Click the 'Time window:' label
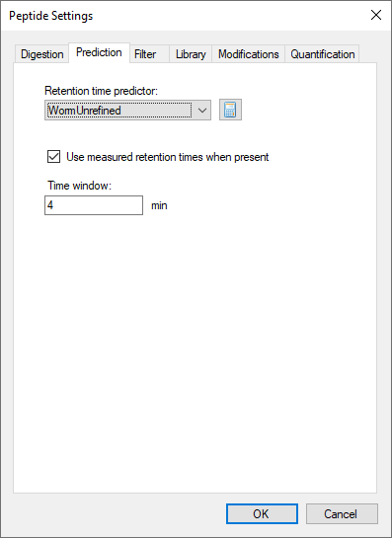Screen dimensions: 392x538 pos(80,186)
